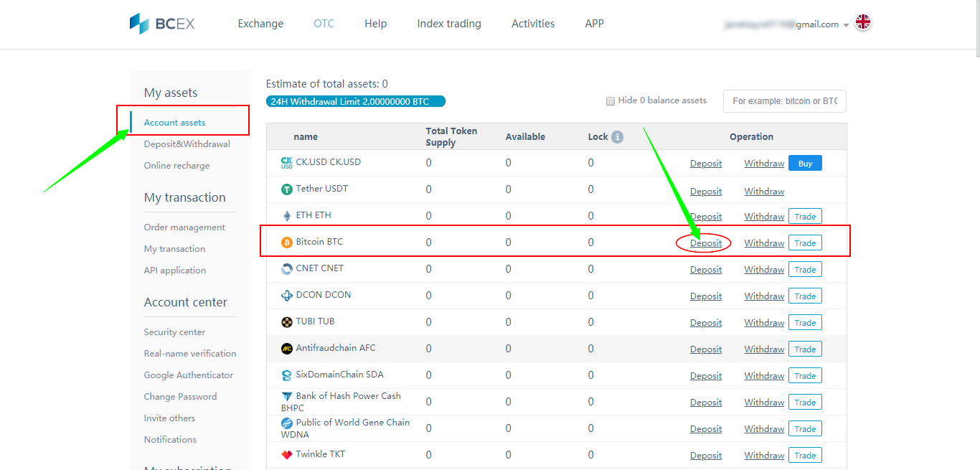Click Deposit for Twinkle TKT
Viewport: 980px width, 470px height.
click(x=706, y=456)
